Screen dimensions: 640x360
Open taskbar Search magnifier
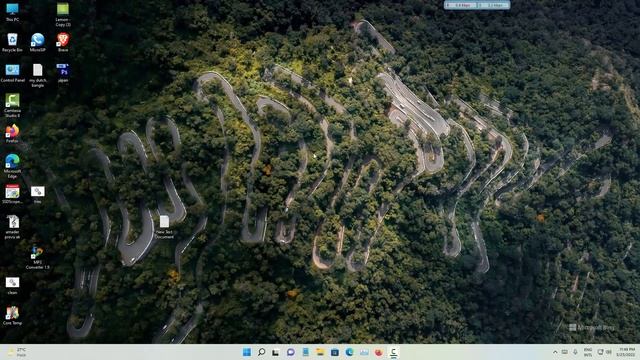pos(262,352)
